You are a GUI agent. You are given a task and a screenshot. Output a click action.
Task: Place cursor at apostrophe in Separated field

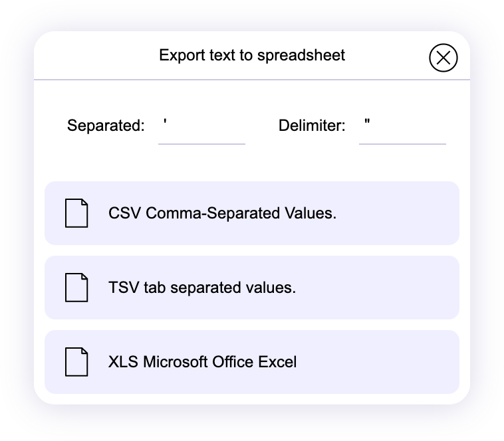pos(165,124)
